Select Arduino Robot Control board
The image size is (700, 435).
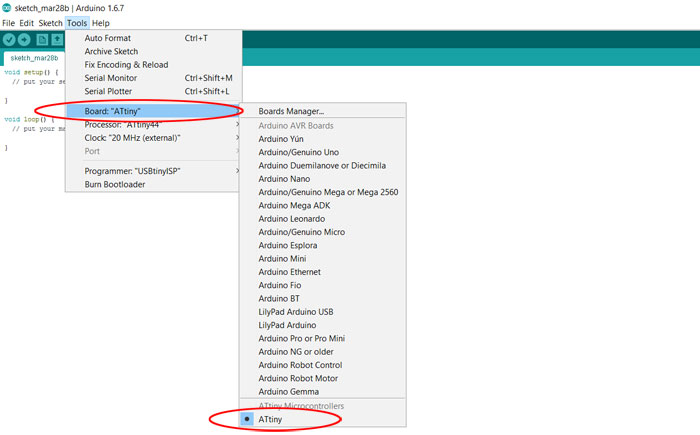pos(323,365)
